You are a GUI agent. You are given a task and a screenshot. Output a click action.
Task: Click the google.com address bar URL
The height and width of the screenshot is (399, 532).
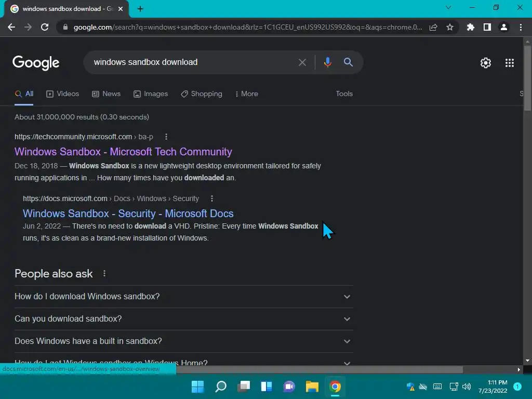248,27
